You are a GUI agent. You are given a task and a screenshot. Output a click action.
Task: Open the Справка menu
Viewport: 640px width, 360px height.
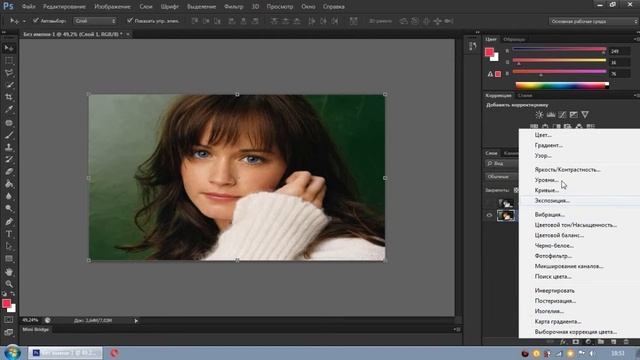[334, 7]
